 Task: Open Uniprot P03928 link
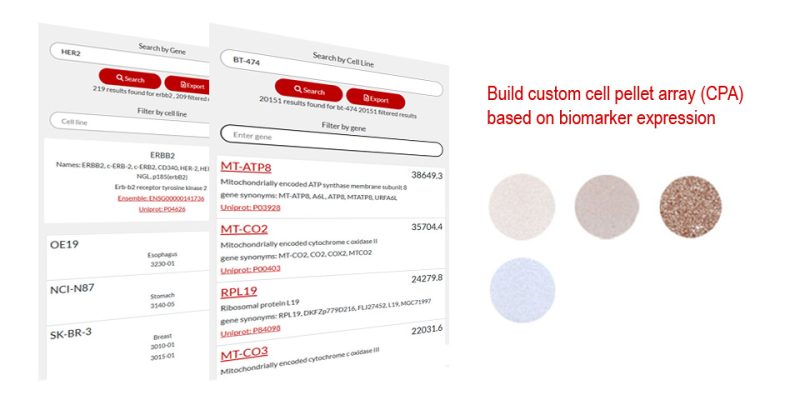(250, 207)
